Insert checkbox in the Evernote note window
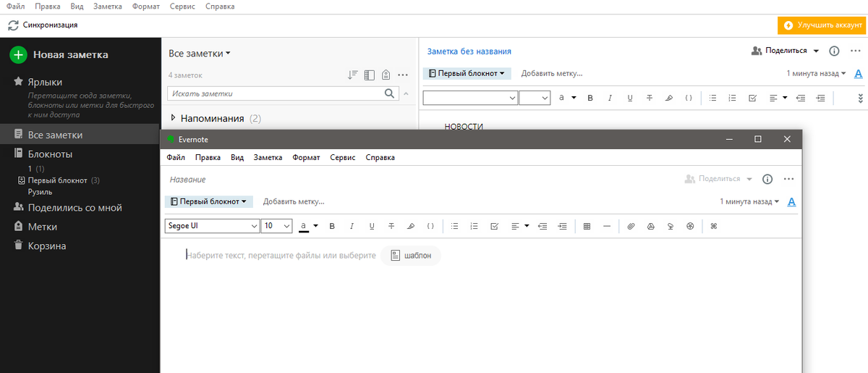Image resolution: width=868 pixels, height=373 pixels. pos(494,226)
